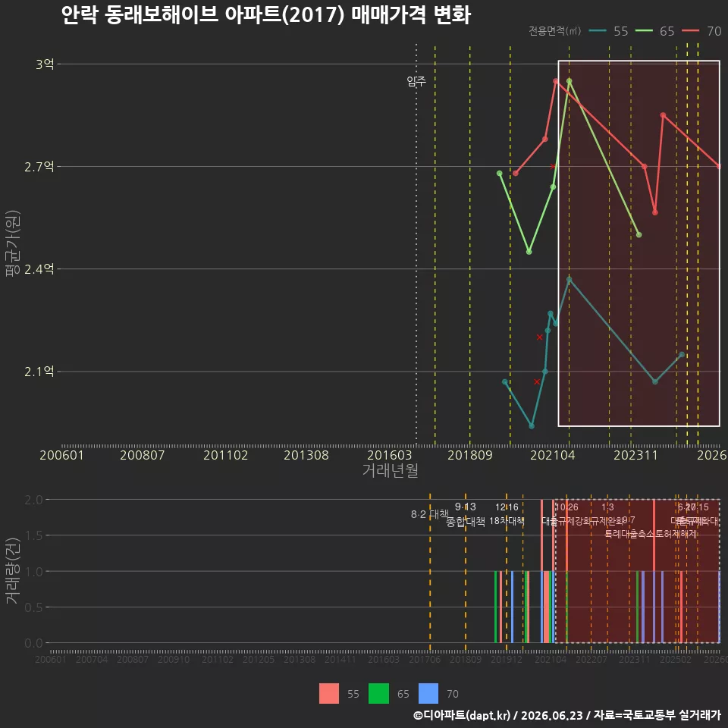728x728 pixels.
Task: Click 201809 on the price chart x-axis
Action: [x=470, y=455]
